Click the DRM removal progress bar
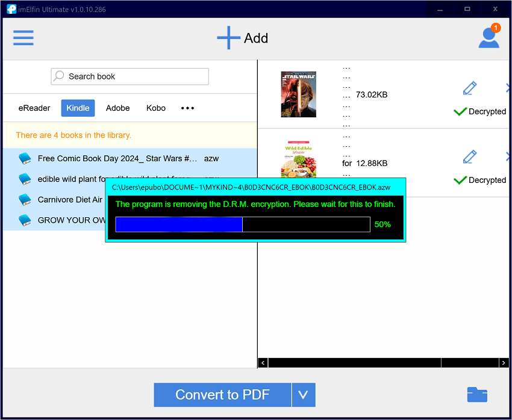Image resolution: width=512 pixels, height=420 pixels. [243, 224]
